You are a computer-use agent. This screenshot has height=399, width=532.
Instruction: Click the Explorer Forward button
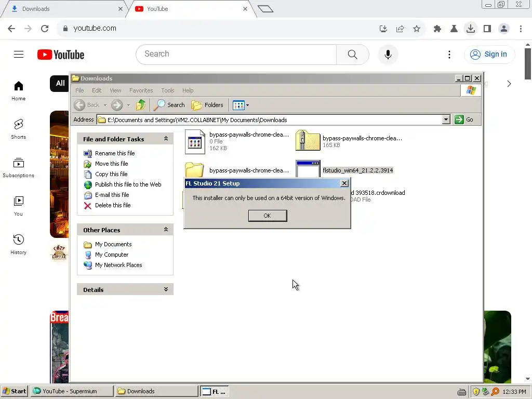(117, 105)
